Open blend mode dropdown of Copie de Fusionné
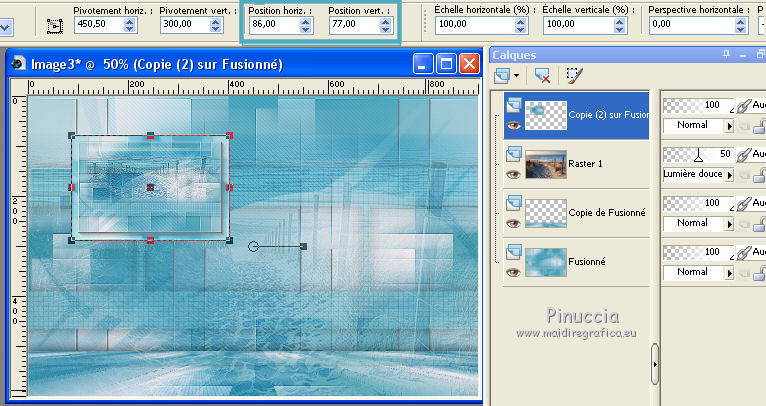The image size is (766, 406). [x=729, y=224]
